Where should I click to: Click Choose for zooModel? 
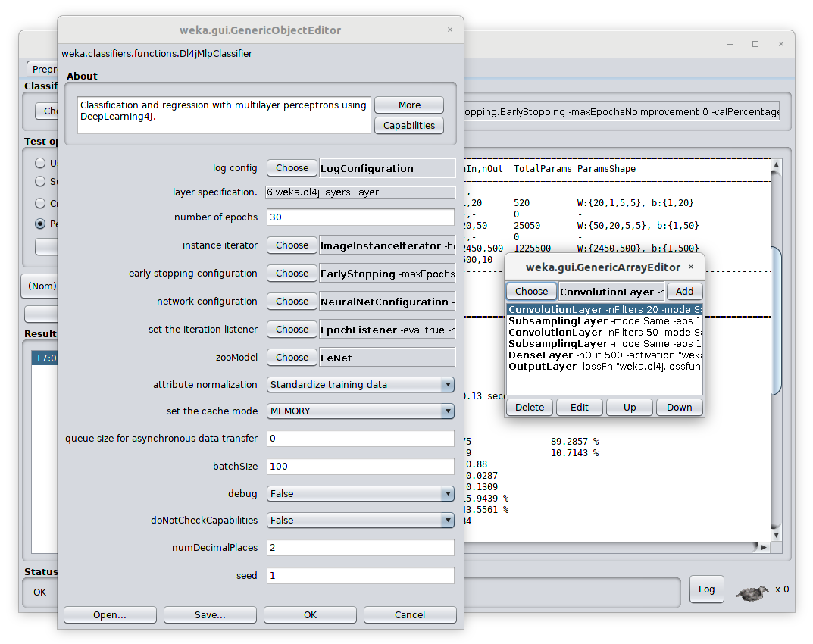292,357
